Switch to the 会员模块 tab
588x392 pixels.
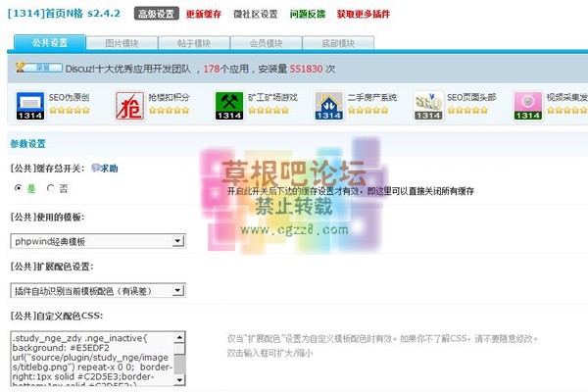pos(266,43)
